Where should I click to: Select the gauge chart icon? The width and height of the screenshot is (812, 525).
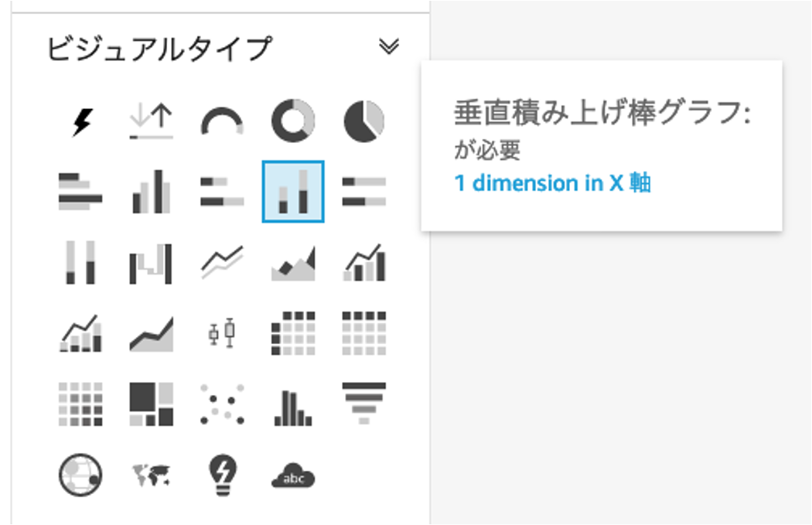[222, 121]
